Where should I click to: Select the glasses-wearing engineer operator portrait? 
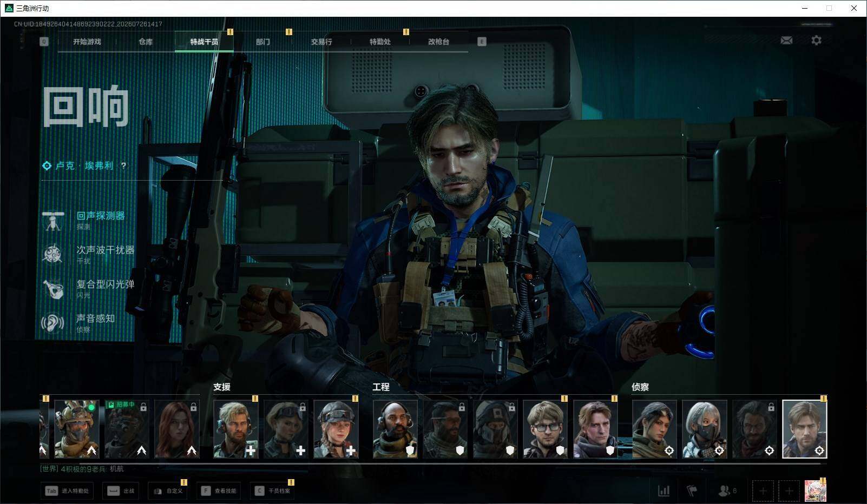546,429
